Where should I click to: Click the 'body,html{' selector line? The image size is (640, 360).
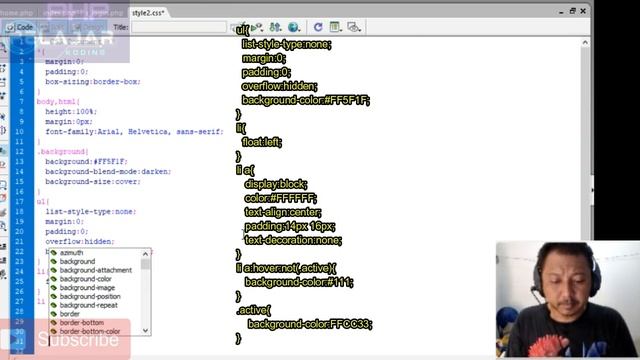(58, 102)
